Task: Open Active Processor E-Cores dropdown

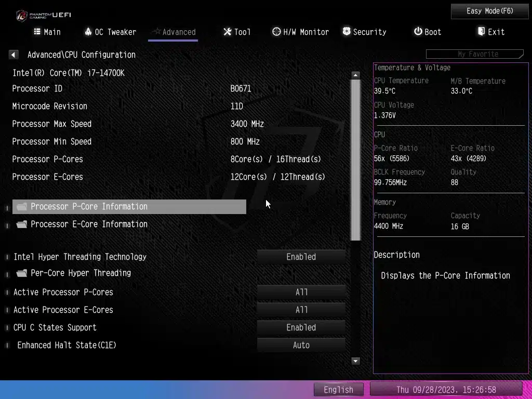Action: point(301,310)
